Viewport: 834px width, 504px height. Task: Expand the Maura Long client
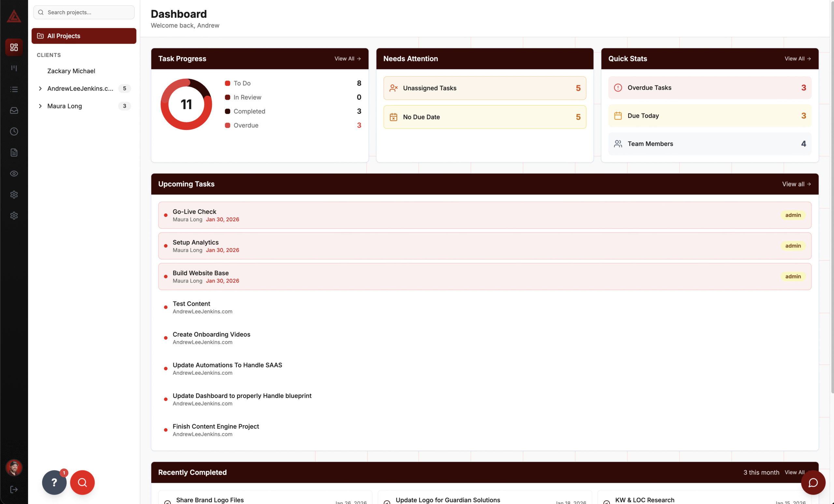[40, 106]
